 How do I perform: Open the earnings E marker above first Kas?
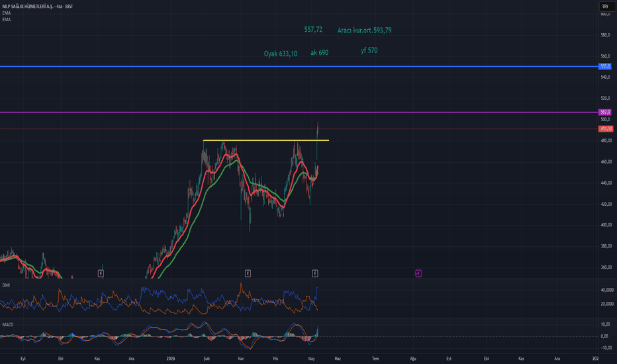tap(101, 273)
